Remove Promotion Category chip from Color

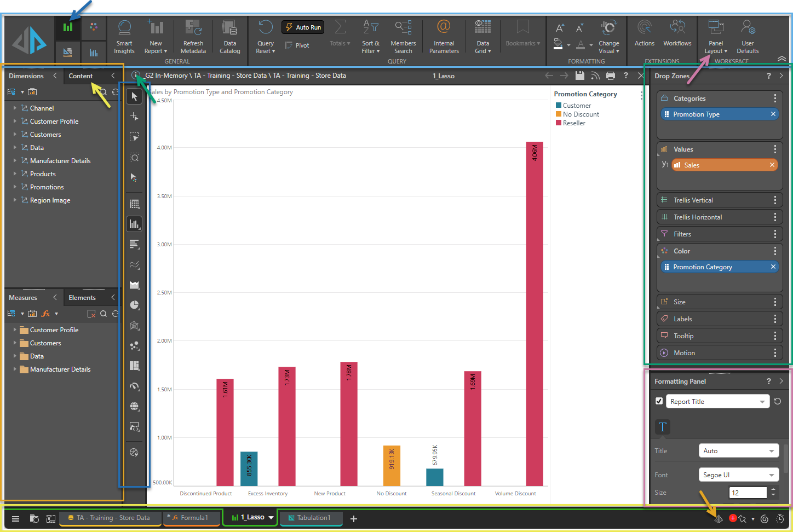(x=773, y=267)
